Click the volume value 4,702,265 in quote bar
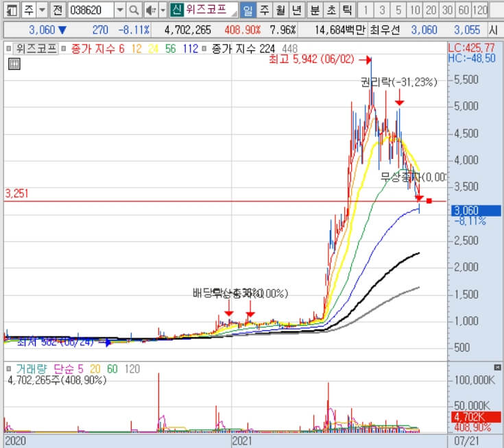Viewport: 504px width, 448px height. point(188,30)
